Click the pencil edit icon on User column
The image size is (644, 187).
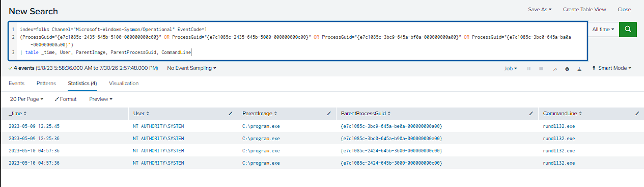point(231,113)
